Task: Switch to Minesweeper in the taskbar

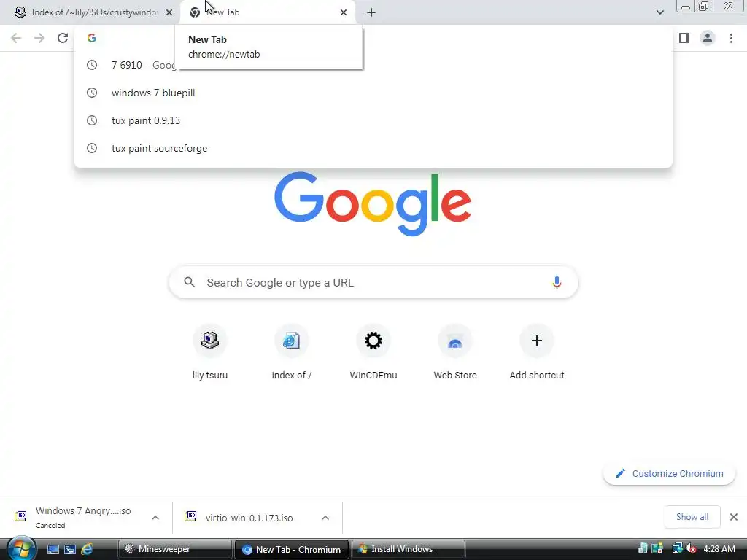Action: pos(175,550)
